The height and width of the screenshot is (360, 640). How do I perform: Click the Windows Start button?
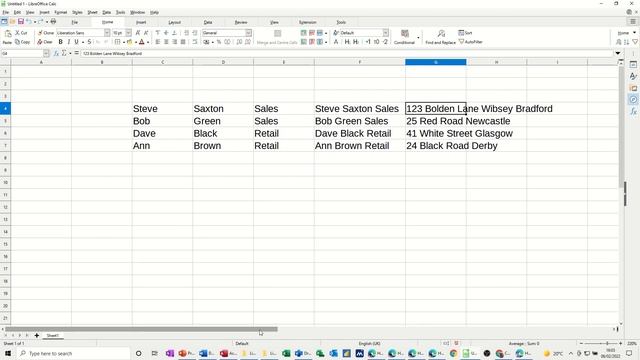point(8,353)
